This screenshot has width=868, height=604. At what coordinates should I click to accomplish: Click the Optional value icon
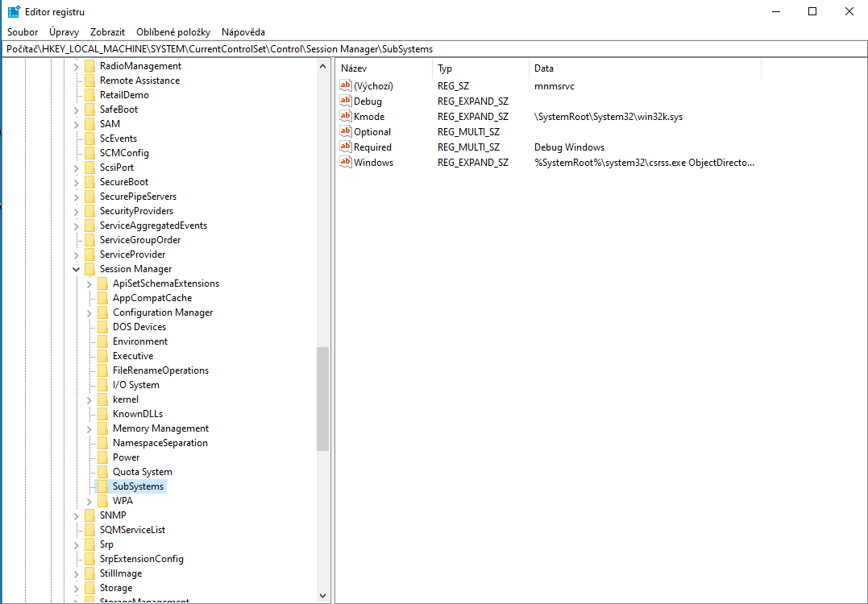tap(347, 132)
